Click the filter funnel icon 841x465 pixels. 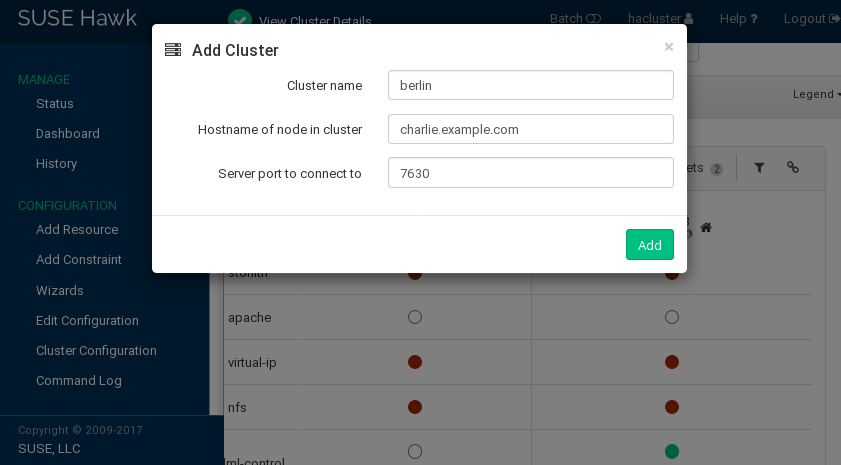point(759,168)
